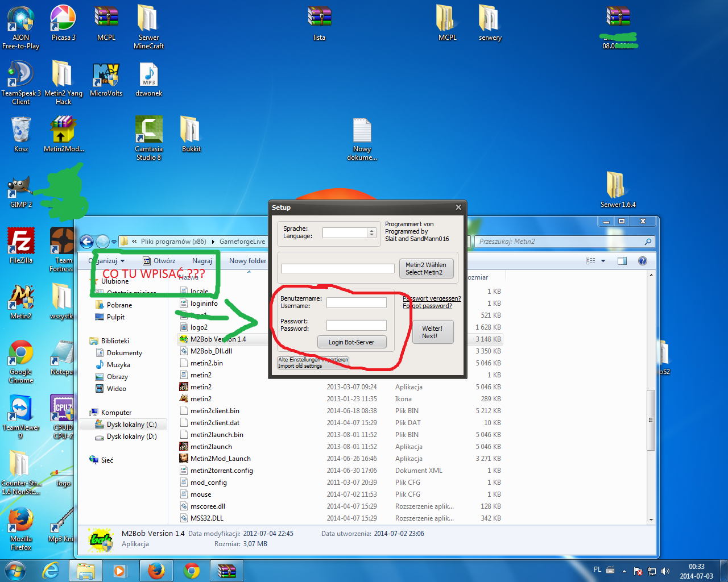Click the Login Bot-Server button
The image size is (728, 582).
tap(351, 342)
